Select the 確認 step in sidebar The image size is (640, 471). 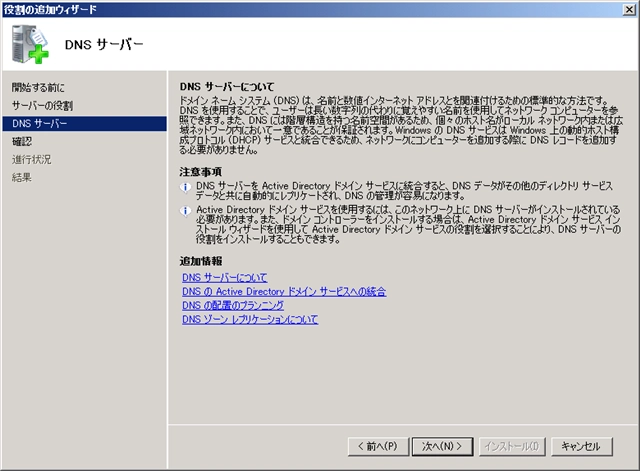(22, 142)
